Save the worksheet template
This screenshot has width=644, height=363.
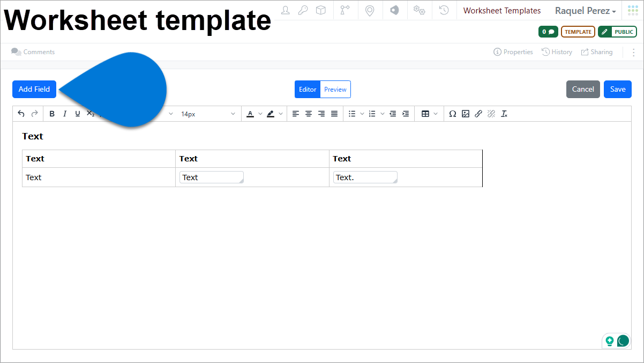point(618,89)
